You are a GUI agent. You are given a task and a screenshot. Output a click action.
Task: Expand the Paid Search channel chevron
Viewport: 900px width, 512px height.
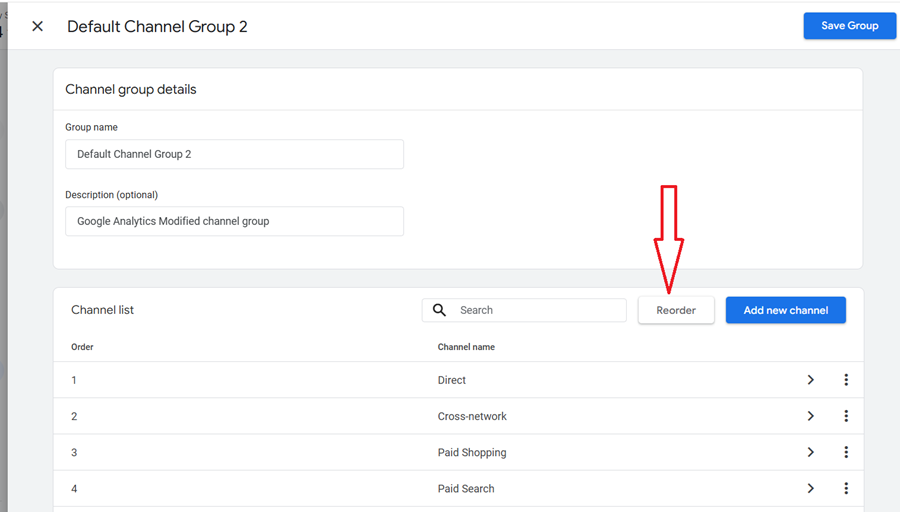[x=810, y=488]
